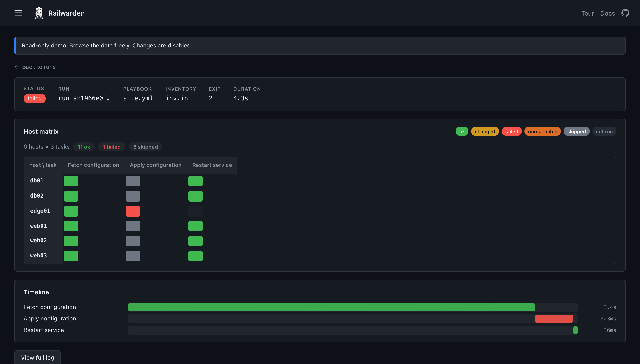
Task: Click the Apply configuration timeline label
Action: 50,318
